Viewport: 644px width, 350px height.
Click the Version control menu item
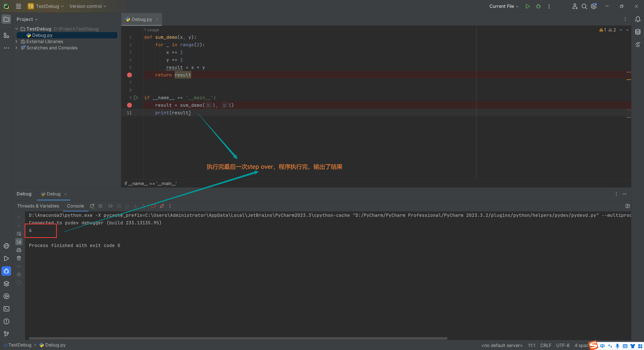tap(86, 6)
